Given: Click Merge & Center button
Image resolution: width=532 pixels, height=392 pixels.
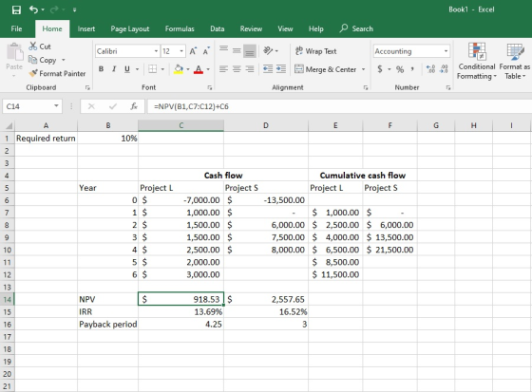Looking at the screenshot, I should 325,69.
